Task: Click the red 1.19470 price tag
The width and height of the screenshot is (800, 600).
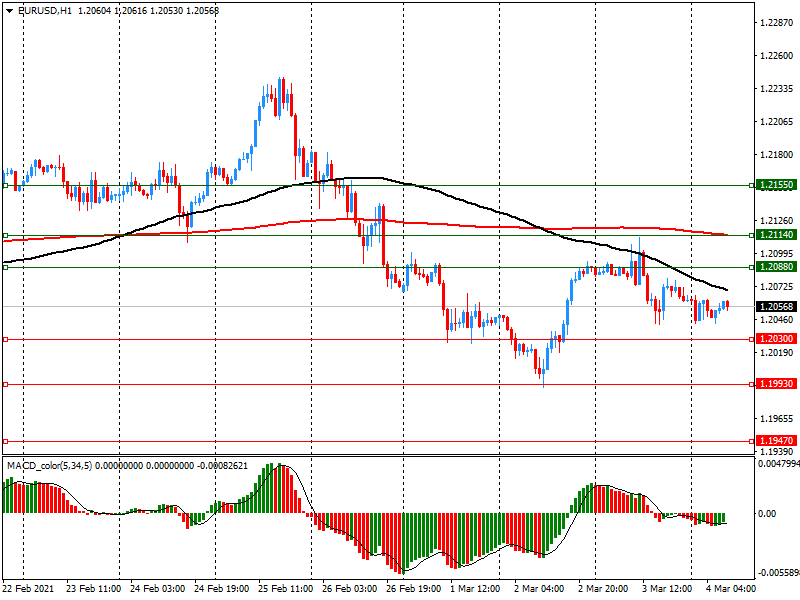Action: point(776,440)
